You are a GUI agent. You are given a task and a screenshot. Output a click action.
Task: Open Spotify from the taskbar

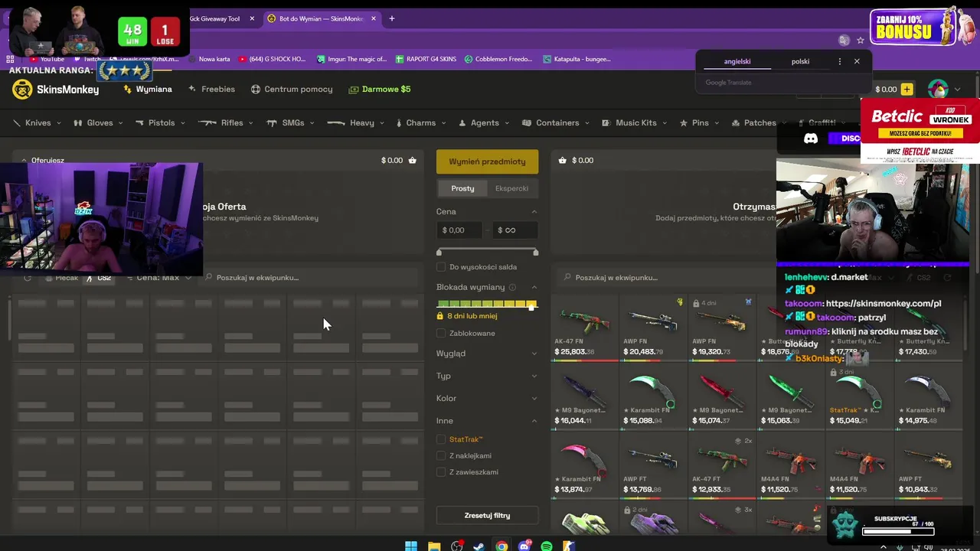pos(547,546)
